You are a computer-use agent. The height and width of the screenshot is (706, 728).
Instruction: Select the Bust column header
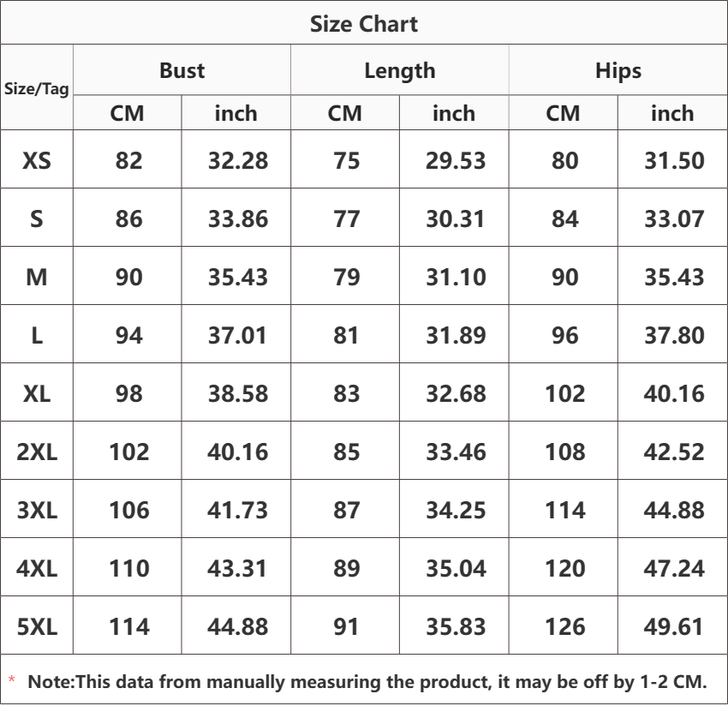[182, 70]
